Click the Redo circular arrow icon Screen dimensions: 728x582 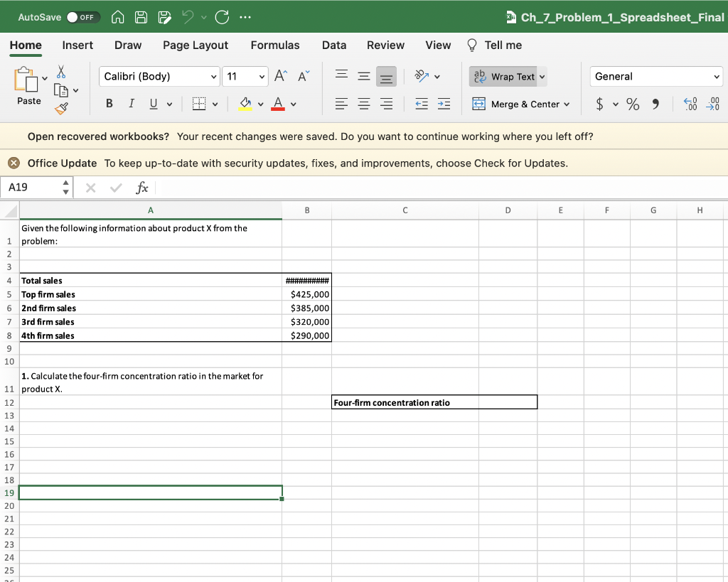point(222,17)
